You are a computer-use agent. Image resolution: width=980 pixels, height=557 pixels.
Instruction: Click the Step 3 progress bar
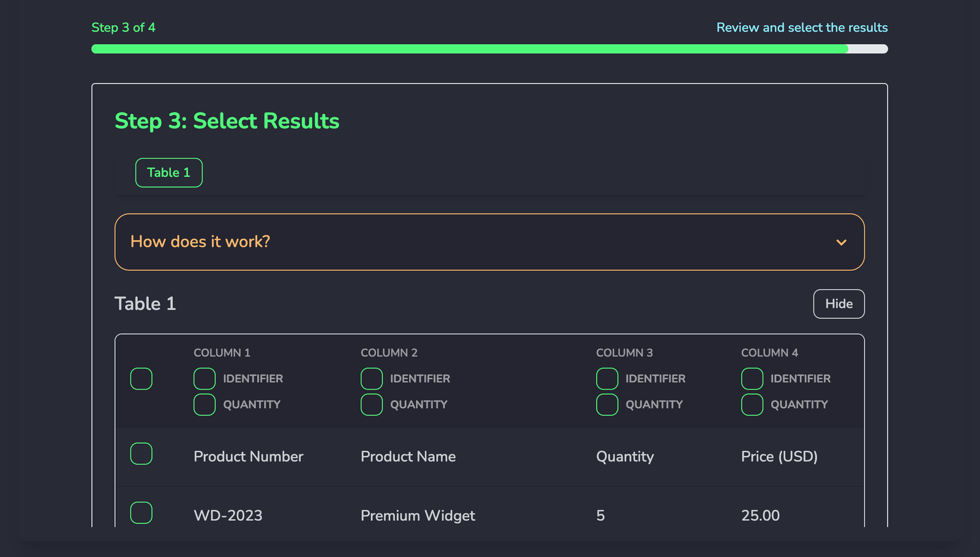pos(490,49)
